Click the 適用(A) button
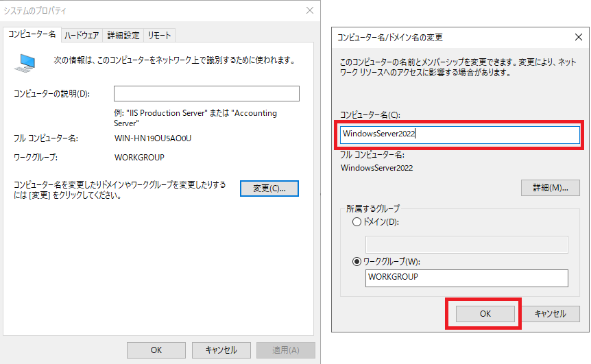This screenshot has width=591, height=364. (x=285, y=350)
